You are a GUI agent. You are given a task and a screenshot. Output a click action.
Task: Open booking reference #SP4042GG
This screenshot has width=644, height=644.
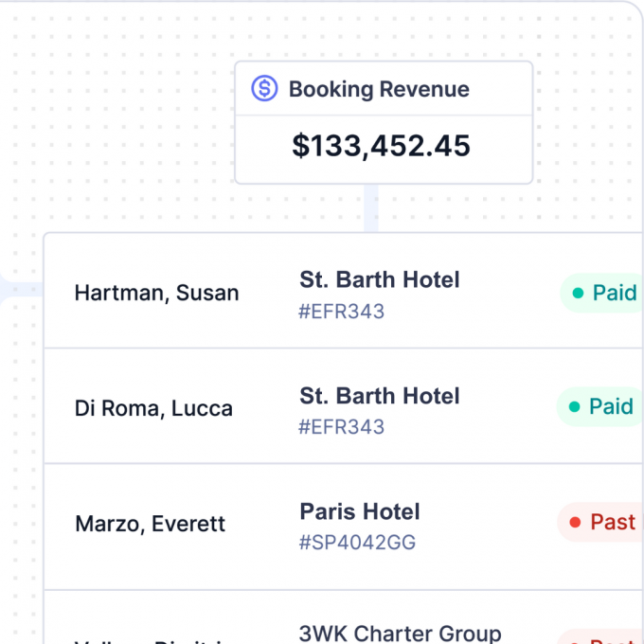click(357, 543)
